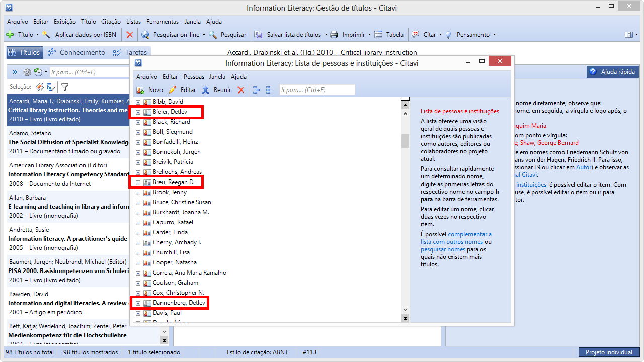Click the Citar quote icon
The image size is (644, 362).
[416, 35]
